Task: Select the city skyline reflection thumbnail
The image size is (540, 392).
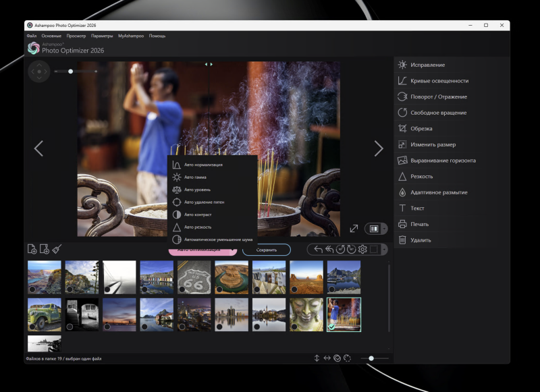Action: point(232,314)
